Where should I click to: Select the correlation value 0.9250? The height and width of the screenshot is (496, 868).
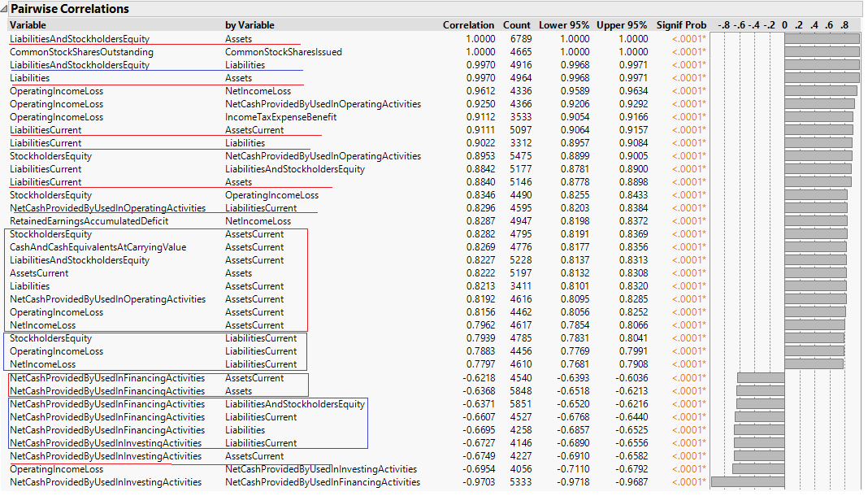(480, 104)
